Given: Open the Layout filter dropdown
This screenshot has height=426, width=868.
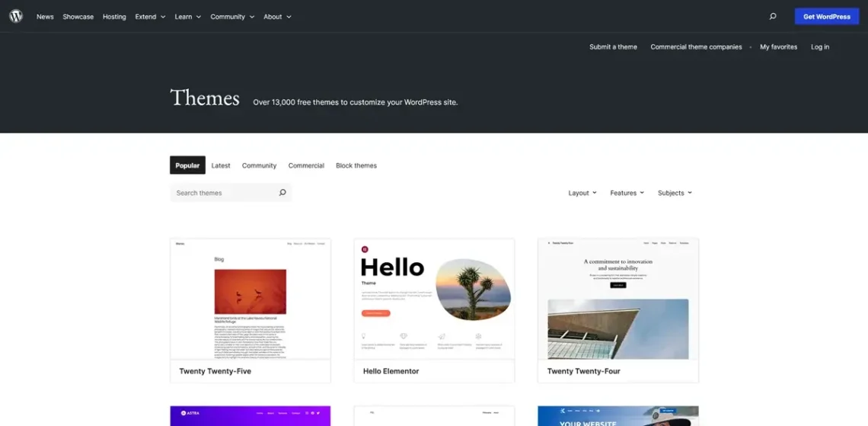Looking at the screenshot, I should pos(582,193).
